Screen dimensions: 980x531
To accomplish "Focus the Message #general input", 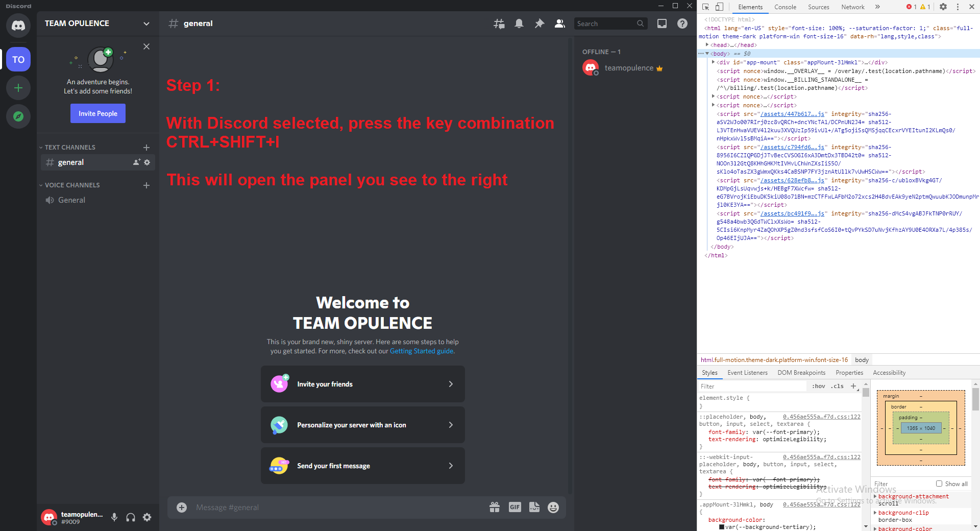I will pyautogui.click(x=339, y=507).
